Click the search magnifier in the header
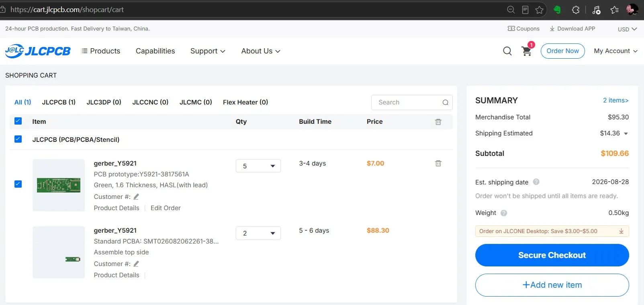 point(507,51)
